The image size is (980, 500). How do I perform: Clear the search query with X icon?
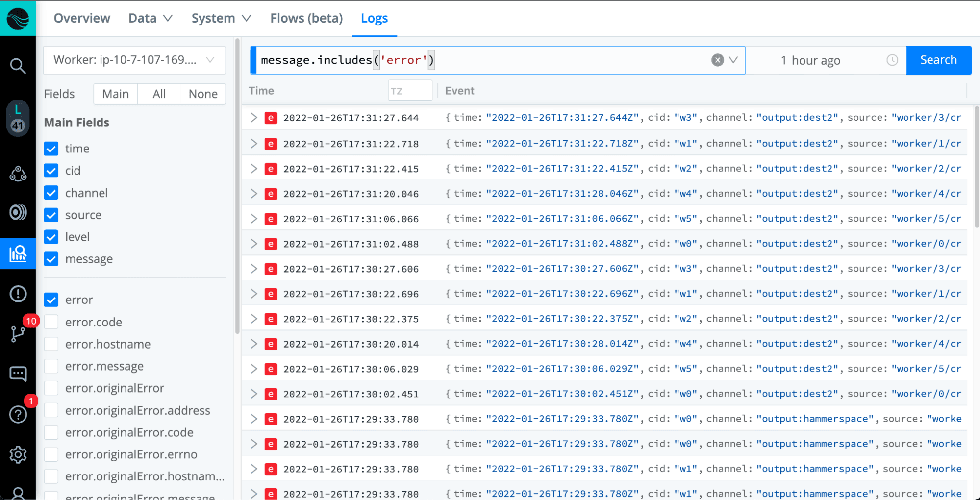click(x=717, y=60)
